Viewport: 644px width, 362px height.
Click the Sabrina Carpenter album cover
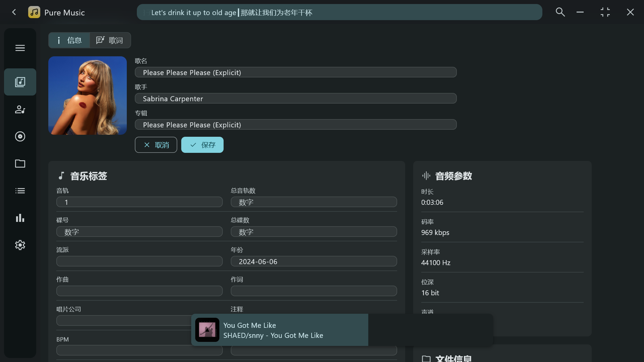88,96
